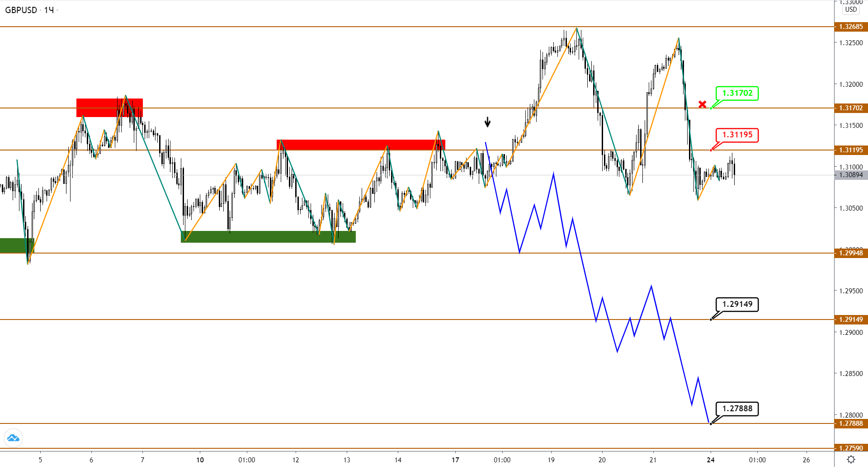Click date label 24 on time axis
This screenshot has width=868, height=470.
click(711, 460)
